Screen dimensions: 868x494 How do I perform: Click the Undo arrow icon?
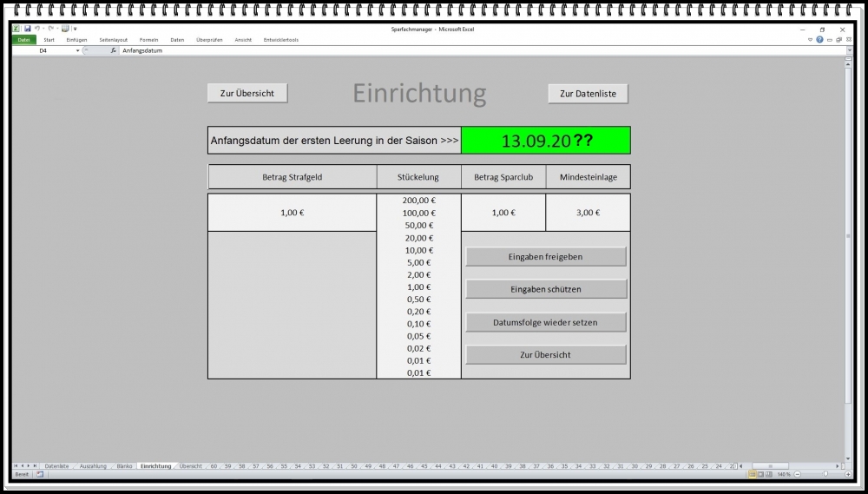(x=38, y=29)
